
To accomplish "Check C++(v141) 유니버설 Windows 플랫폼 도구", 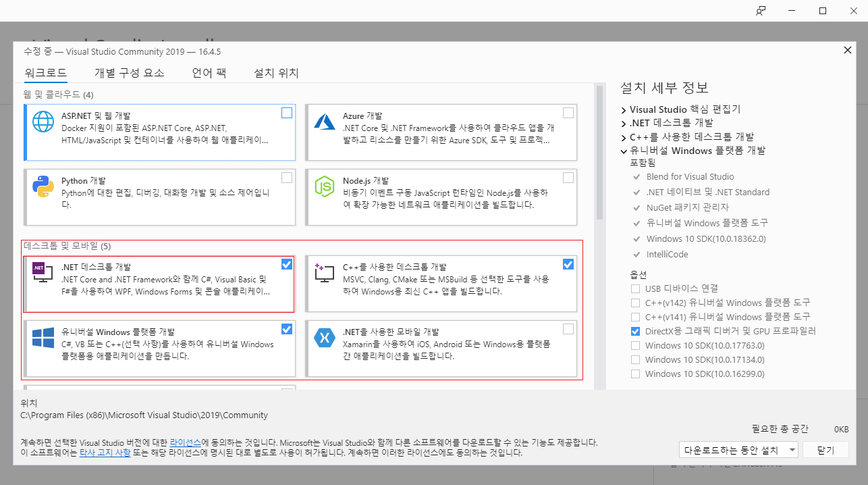I will (x=635, y=317).
